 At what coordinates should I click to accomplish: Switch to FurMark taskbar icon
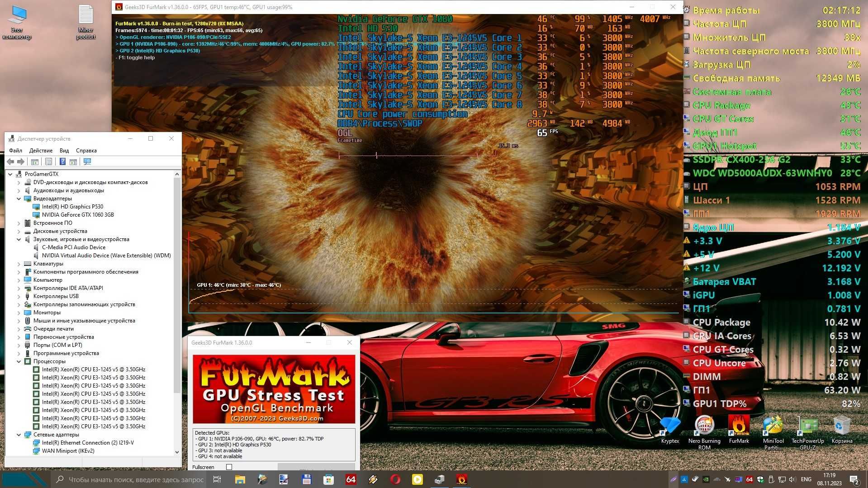(461, 479)
